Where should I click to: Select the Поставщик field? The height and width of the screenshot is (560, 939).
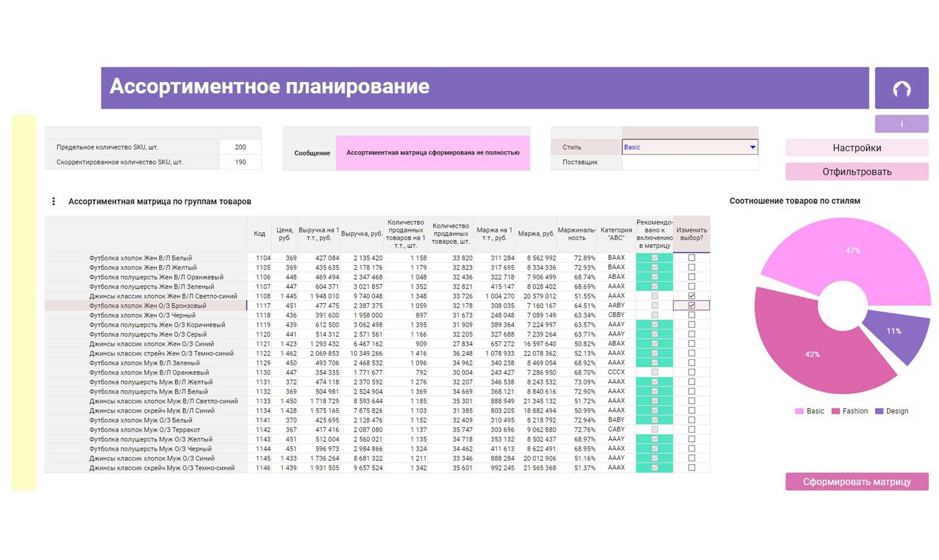pyautogui.click(x=690, y=162)
